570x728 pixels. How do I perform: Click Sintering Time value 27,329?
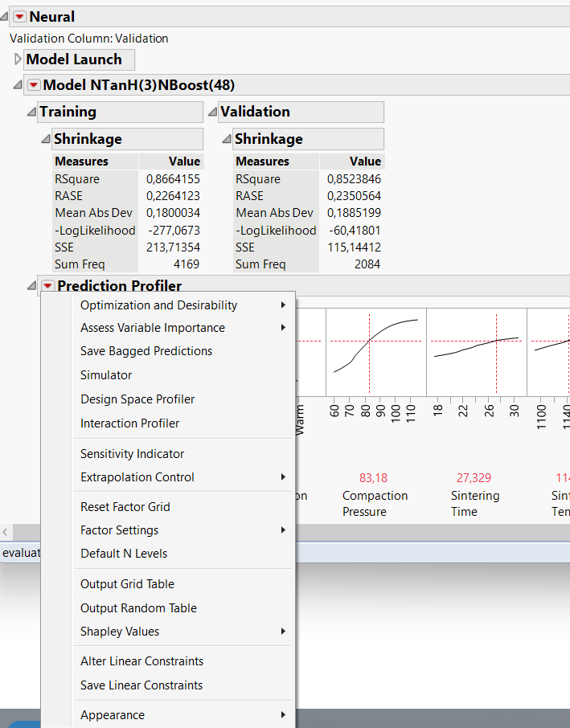coord(474,478)
